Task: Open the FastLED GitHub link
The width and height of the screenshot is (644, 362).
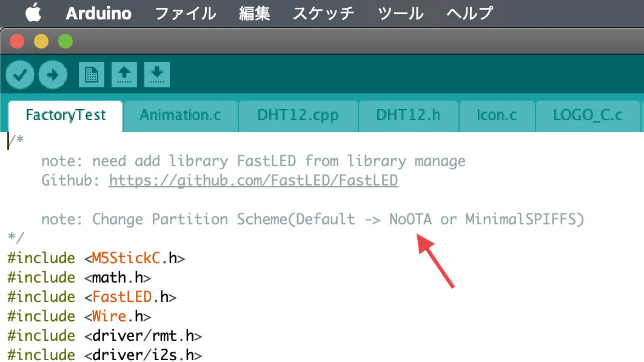Action: [x=253, y=180]
